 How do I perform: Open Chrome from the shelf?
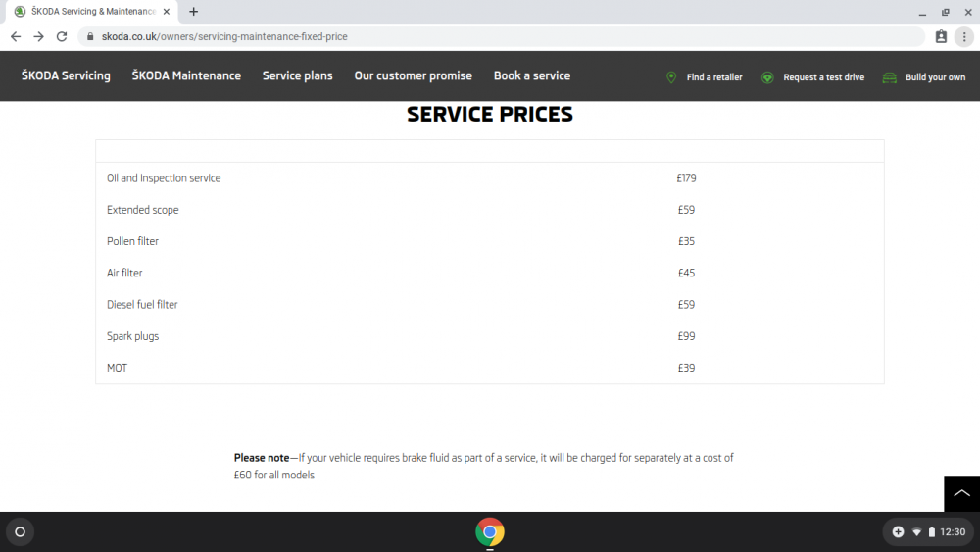pos(489,532)
